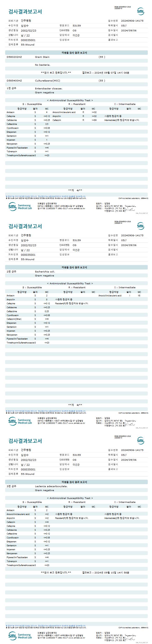Image resolution: width=152 pixels, height=644 pixels.
Task: Click the organism name "Escherichia coli."
Action: pos(45,272)
